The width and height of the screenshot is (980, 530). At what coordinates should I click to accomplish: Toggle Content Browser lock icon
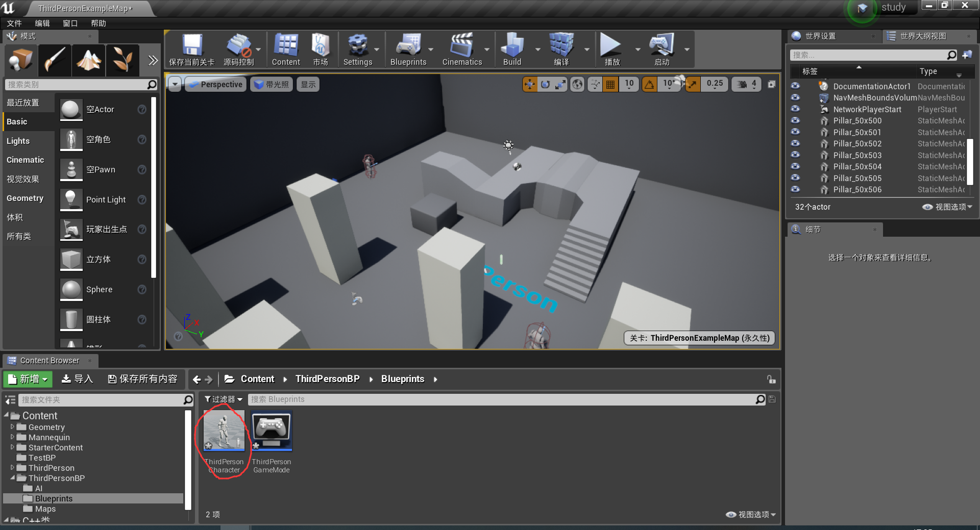pos(771,380)
